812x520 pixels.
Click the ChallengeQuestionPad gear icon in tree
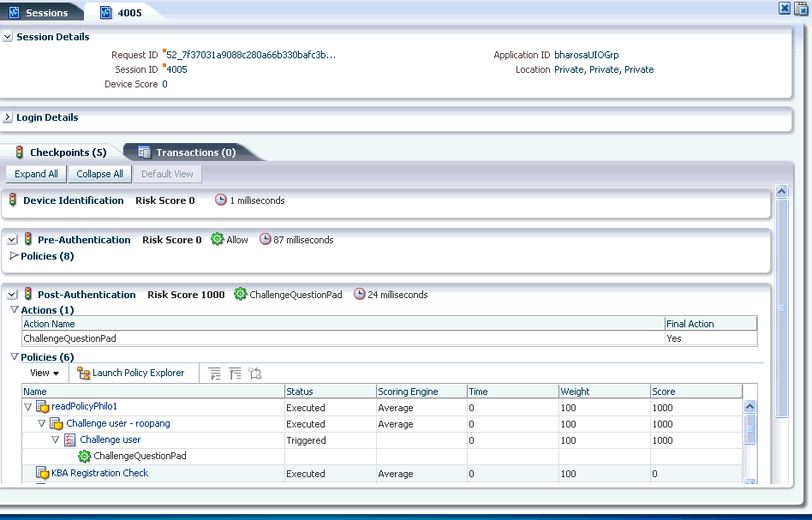[x=85, y=457]
